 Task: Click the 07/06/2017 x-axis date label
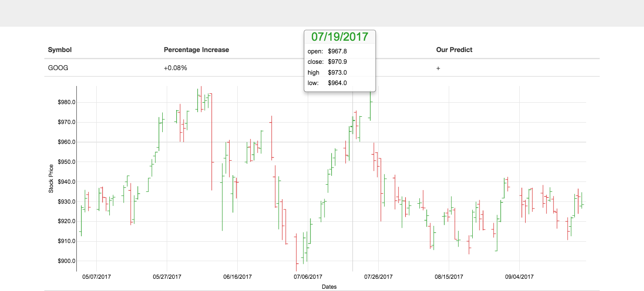[308, 277]
